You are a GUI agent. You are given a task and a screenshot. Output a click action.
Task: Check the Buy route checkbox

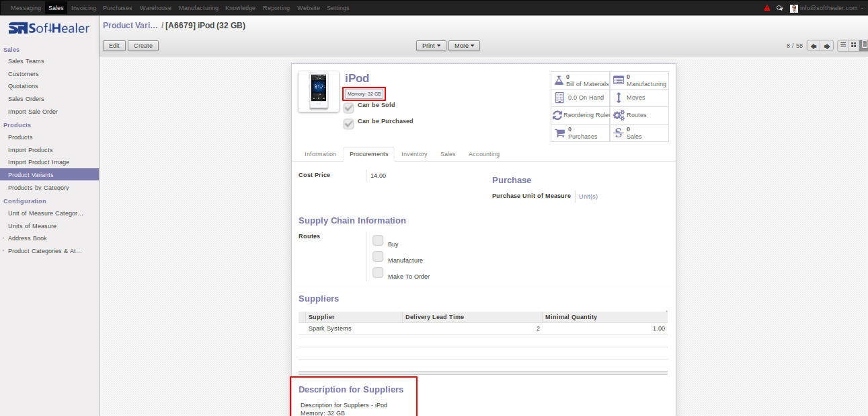pos(378,240)
